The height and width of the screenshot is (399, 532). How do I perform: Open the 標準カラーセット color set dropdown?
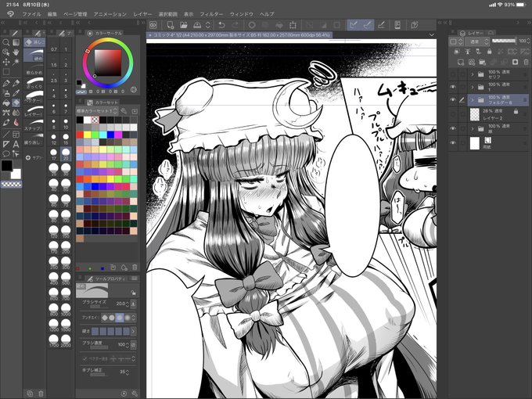click(x=97, y=111)
